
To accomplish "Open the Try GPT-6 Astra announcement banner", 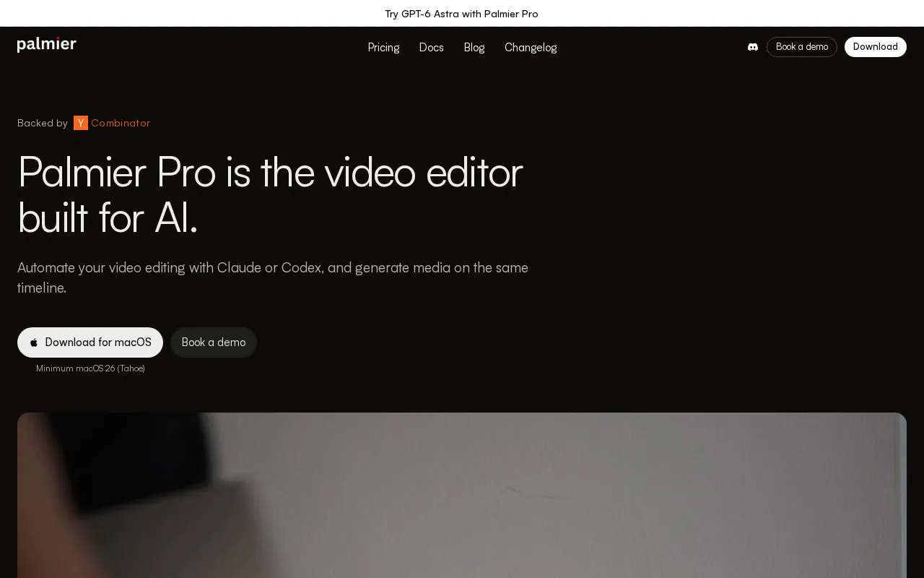I will pos(462,14).
